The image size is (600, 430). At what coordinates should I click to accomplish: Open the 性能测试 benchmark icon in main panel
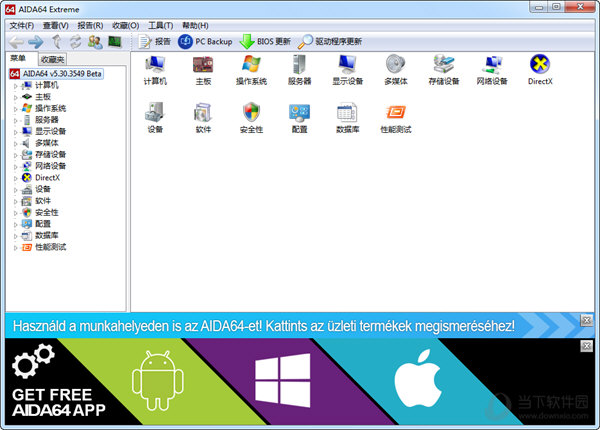pos(396,118)
